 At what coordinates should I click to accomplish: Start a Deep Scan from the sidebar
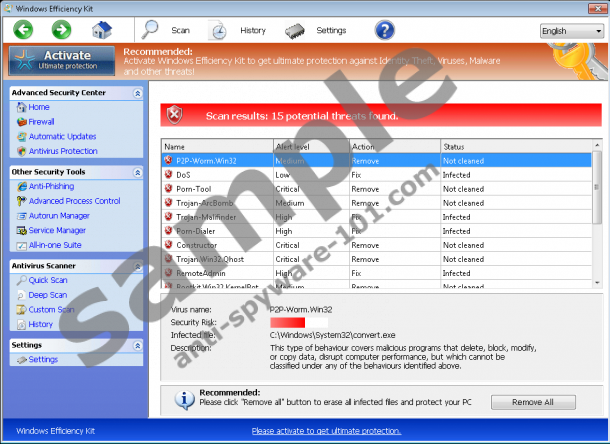(x=49, y=295)
